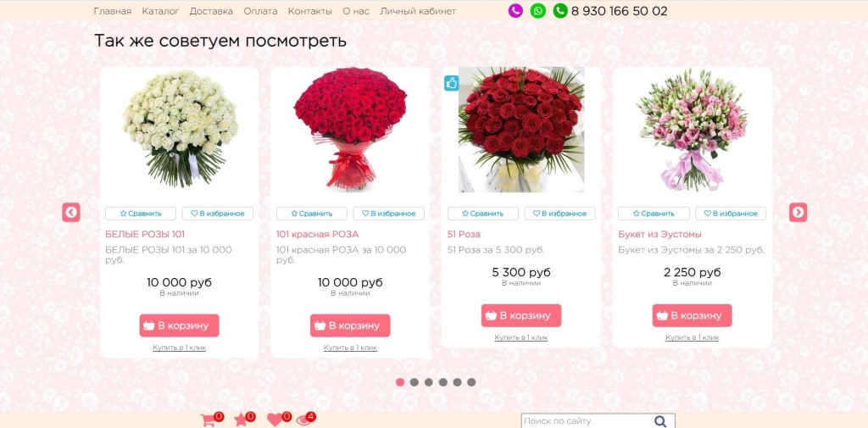The image size is (868, 428).
Task: Open the Доставка menu item
Action: click(x=211, y=11)
